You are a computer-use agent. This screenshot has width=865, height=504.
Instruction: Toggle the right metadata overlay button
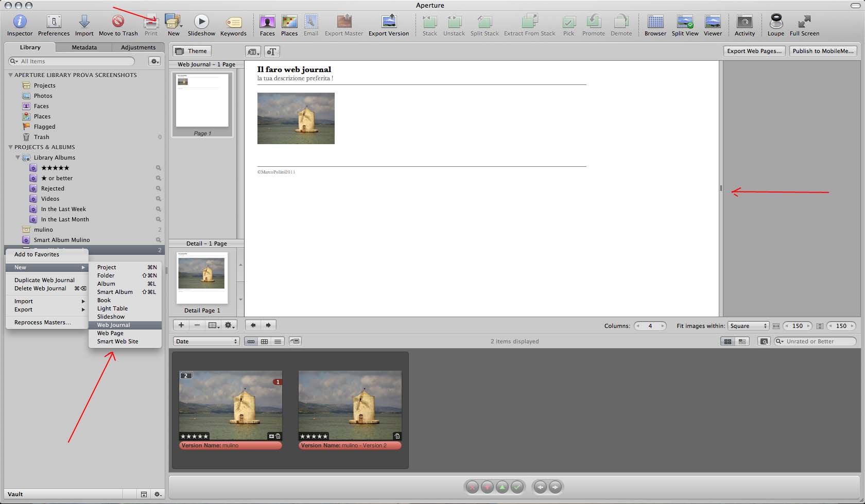click(x=742, y=341)
